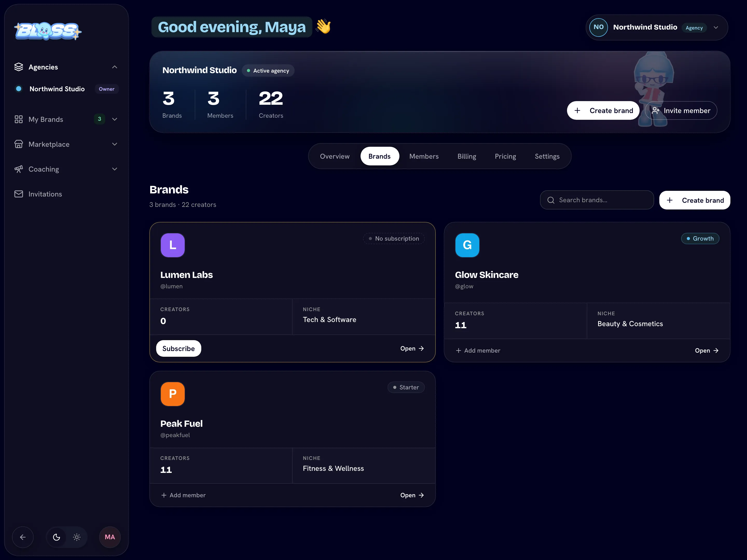This screenshot has height=560, width=747.
Task: Switch to light mode with sun icon
Action: pos(77,537)
